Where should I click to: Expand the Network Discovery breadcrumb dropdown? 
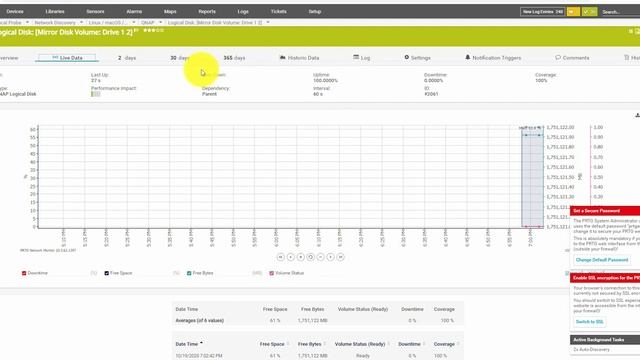pos(81,22)
